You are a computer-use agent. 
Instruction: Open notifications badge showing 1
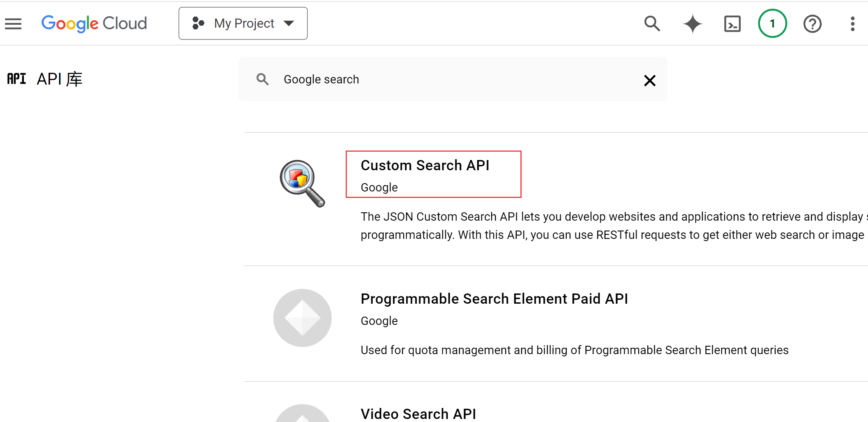pos(772,24)
